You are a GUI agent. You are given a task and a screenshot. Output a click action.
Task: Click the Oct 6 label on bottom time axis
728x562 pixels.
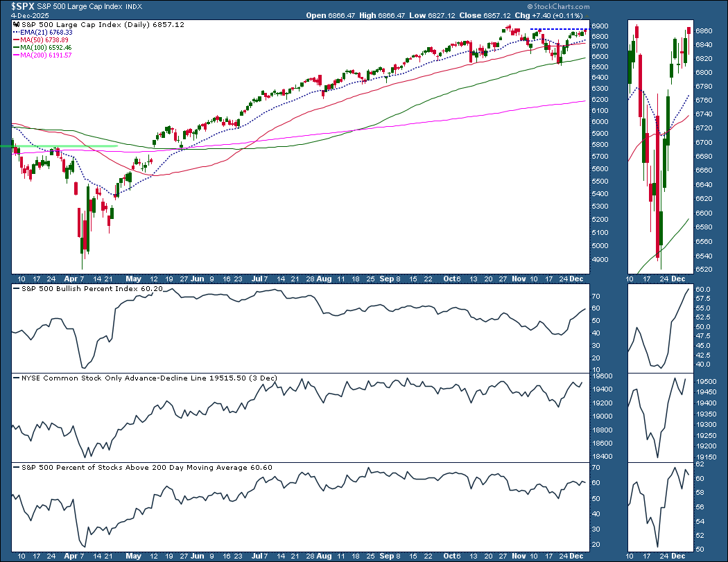point(452,555)
